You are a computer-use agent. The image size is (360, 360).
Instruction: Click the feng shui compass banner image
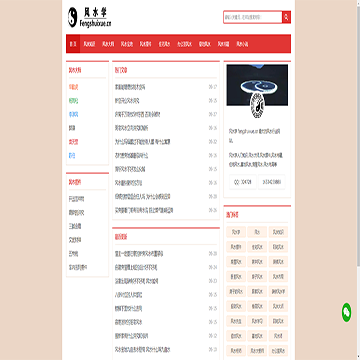[257, 85]
